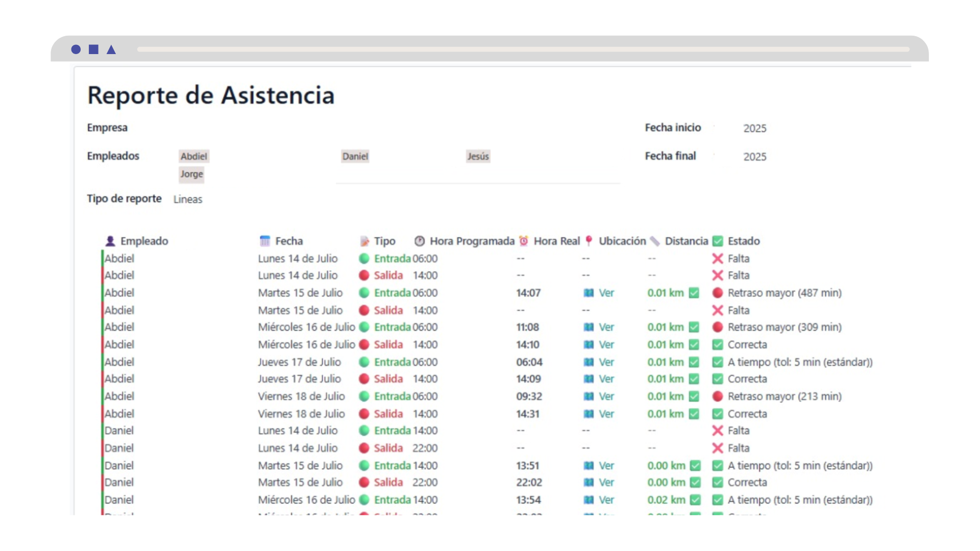Click the Fecha calendar icon

coord(264,241)
